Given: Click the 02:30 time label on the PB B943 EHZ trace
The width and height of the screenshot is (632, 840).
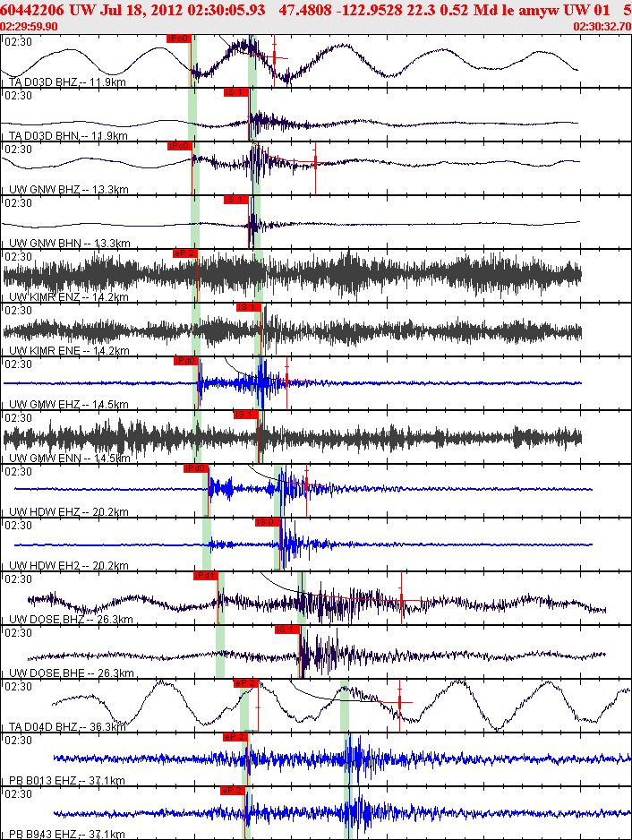Looking at the screenshot, I should pos(18,794).
